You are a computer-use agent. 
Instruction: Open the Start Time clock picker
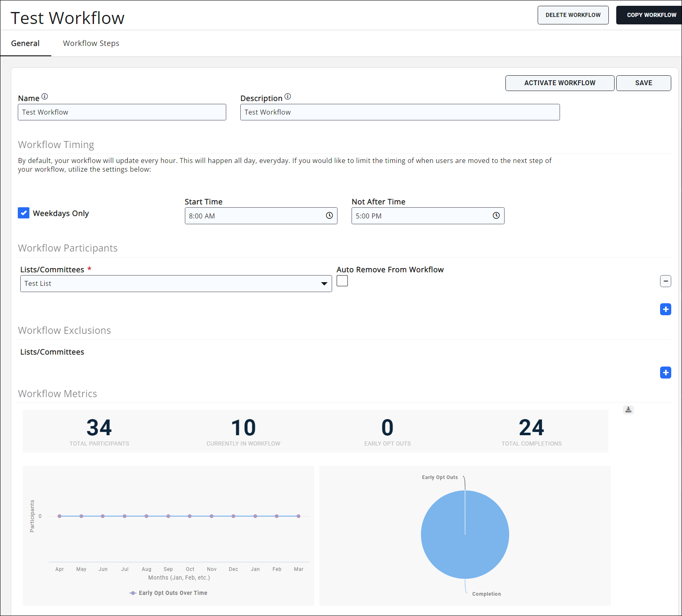click(329, 216)
